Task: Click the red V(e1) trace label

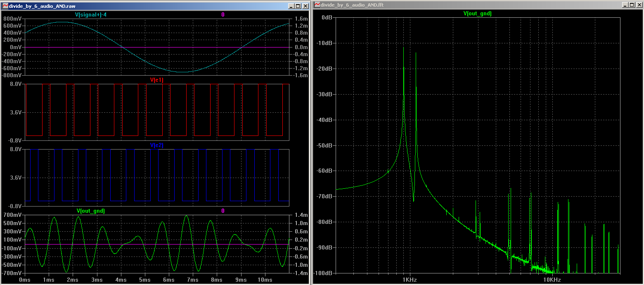Action: click(157, 80)
